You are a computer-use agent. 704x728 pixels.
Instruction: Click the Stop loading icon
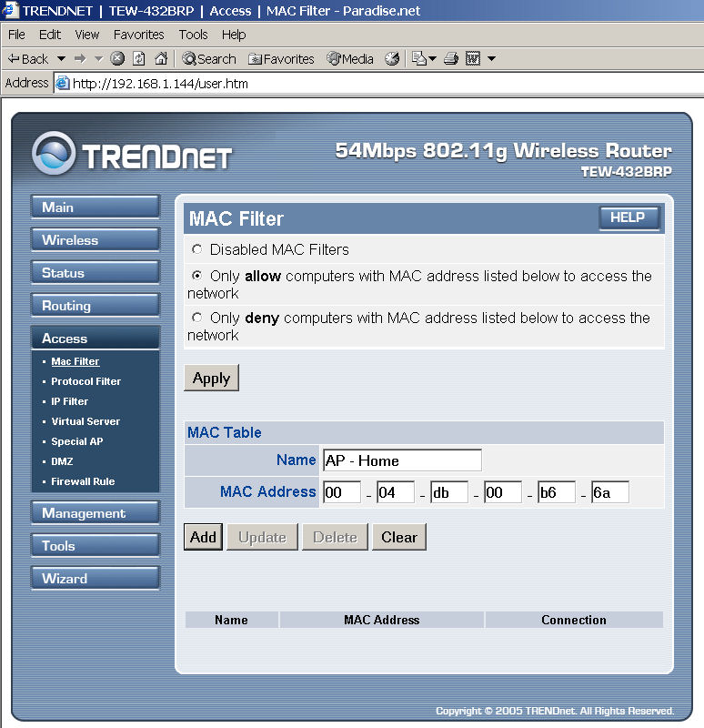[117, 58]
